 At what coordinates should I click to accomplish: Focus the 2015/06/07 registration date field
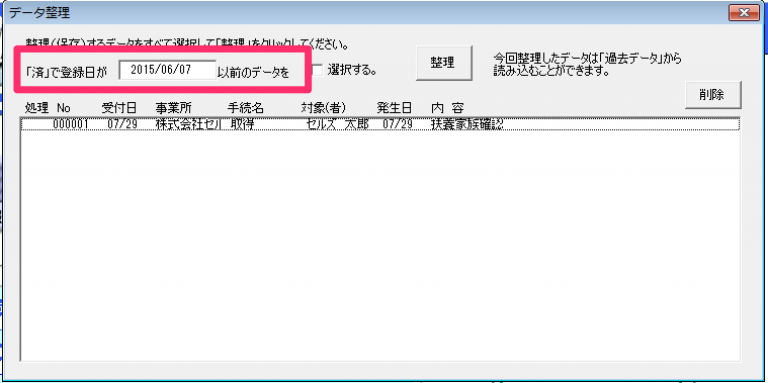167,70
